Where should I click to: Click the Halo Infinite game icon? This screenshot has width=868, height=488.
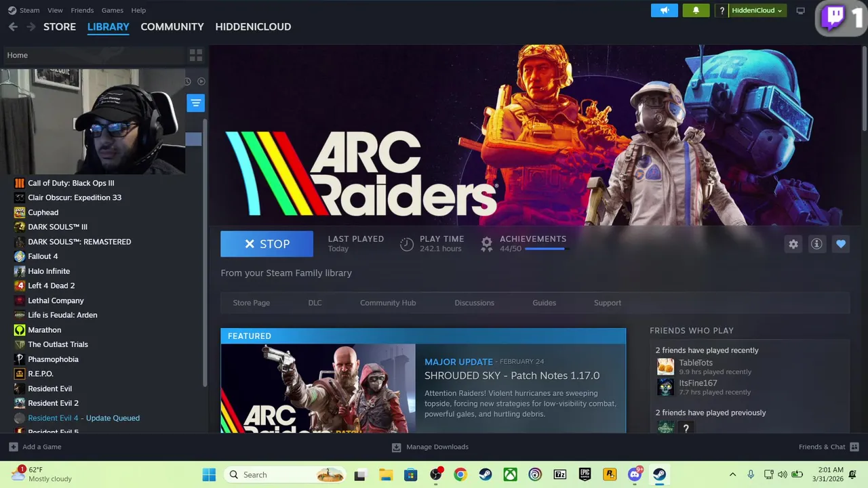20,271
